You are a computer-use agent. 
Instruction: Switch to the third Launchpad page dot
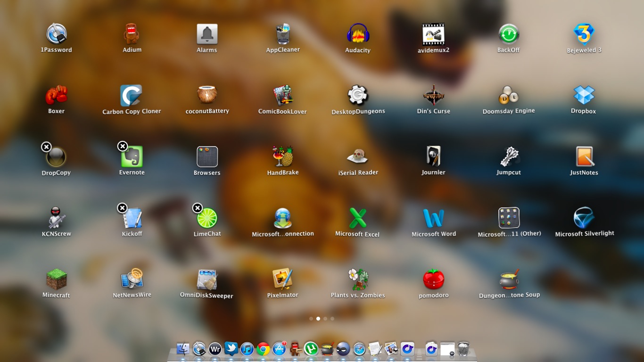(x=325, y=319)
